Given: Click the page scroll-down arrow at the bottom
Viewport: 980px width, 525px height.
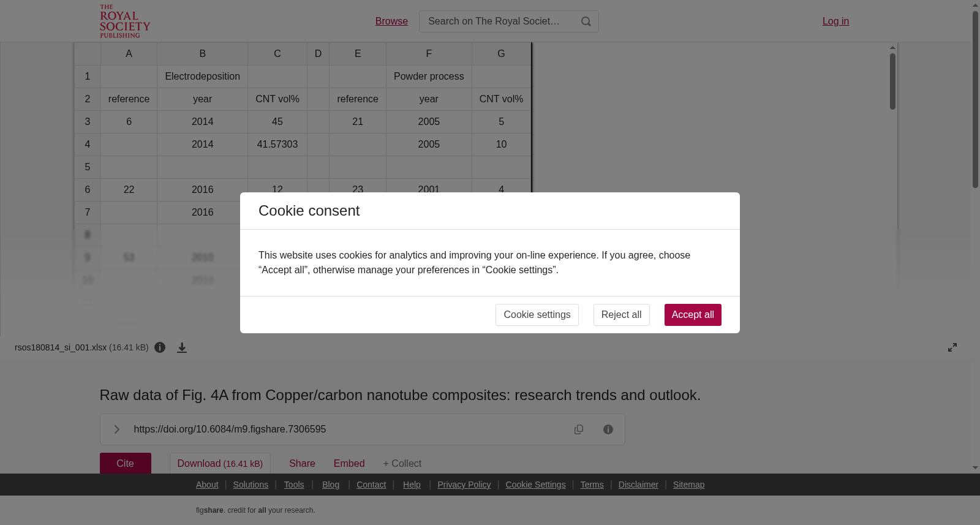Looking at the screenshot, I should pyautogui.click(x=975, y=468).
